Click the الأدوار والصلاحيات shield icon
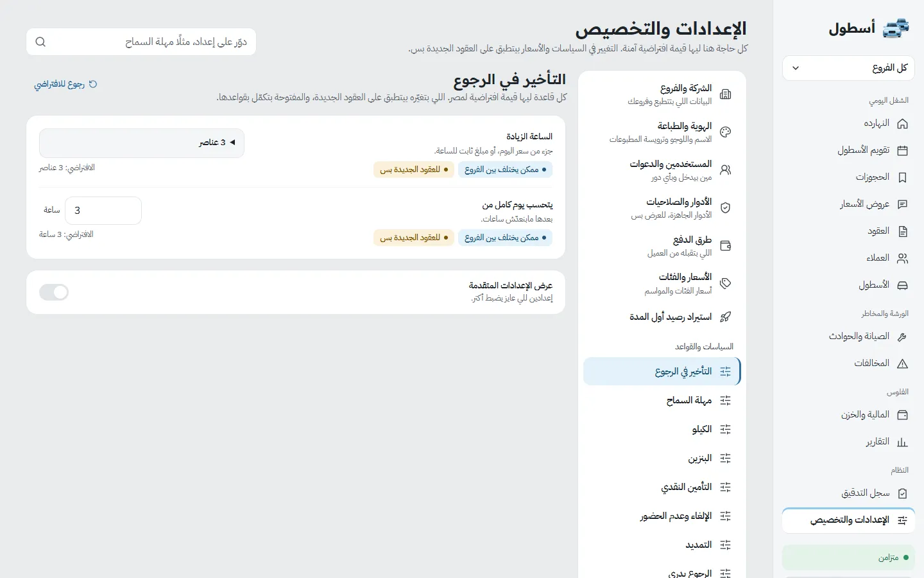Image resolution: width=924 pixels, height=578 pixels. pyautogui.click(x=726, y=208)
